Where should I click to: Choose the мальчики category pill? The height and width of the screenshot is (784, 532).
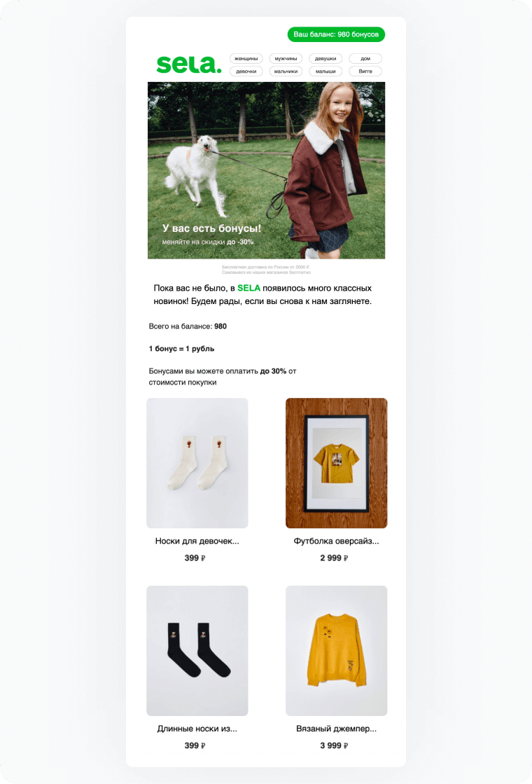(286, 71)
